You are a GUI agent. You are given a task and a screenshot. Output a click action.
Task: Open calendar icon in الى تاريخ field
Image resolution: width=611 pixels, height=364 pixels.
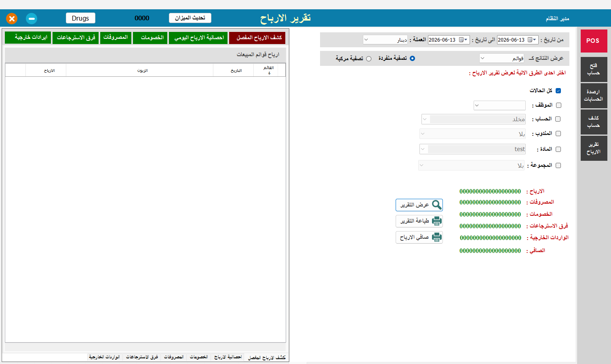(461, 40)
